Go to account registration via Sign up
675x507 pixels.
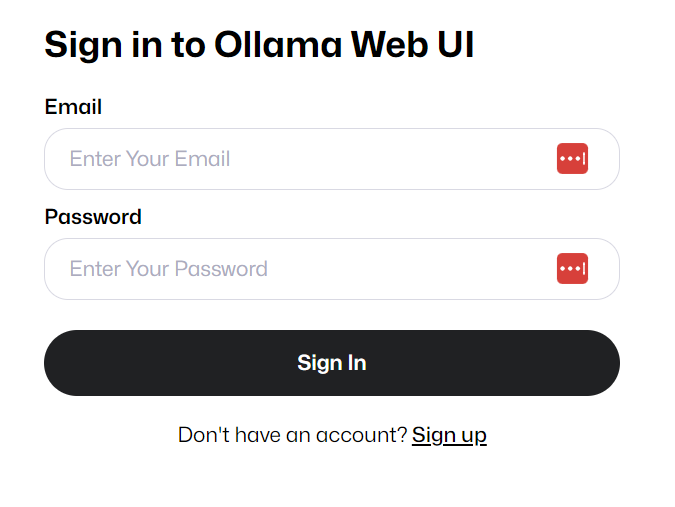click(x=449, y=435)
